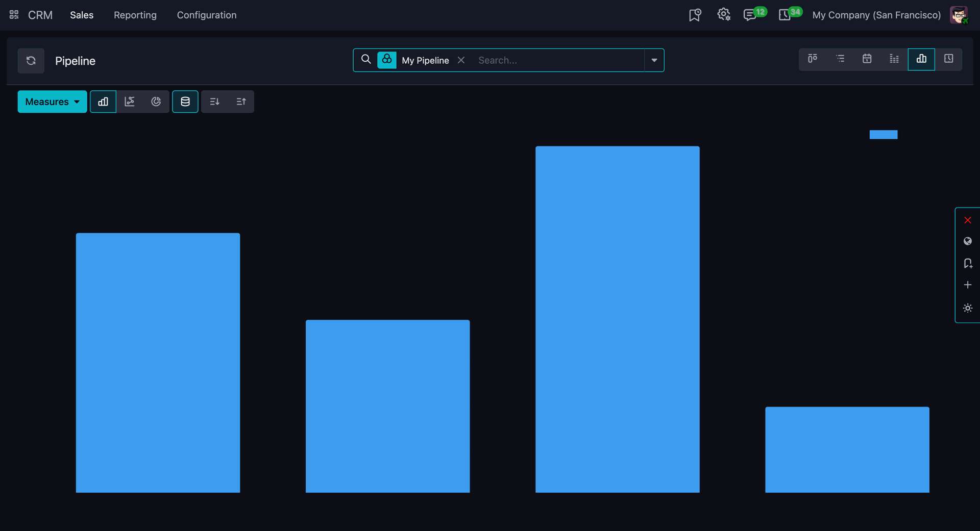Open the Configuration menu
This screenshot has width=980, height=531.
pos(207,15)
